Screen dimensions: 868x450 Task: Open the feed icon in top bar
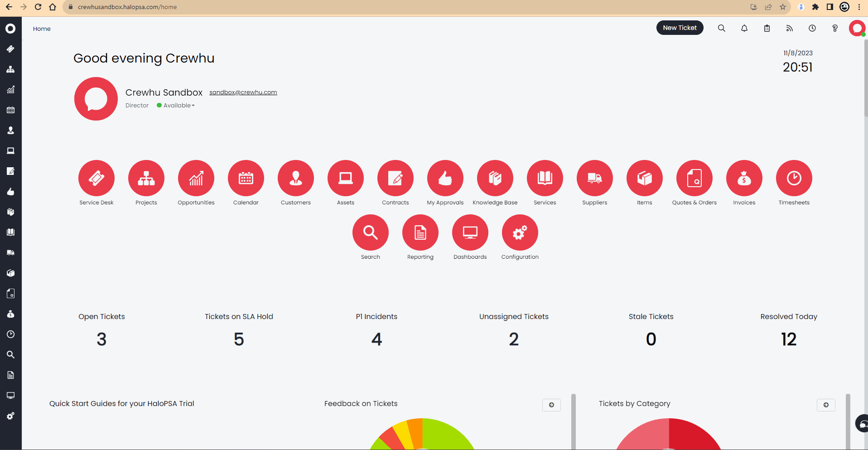(x=790, y=28)
